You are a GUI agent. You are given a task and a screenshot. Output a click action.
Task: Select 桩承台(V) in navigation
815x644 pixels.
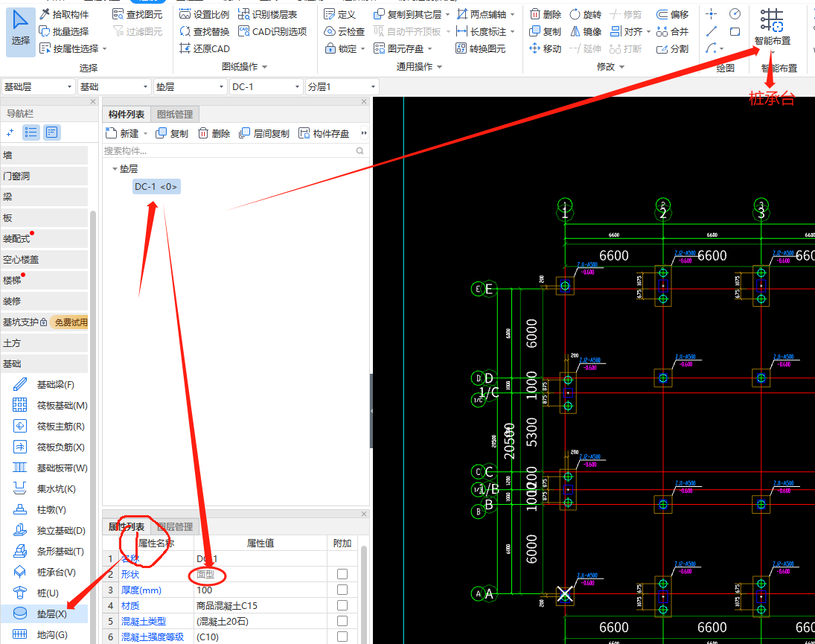pyautogui.click(x=44, y=573)
